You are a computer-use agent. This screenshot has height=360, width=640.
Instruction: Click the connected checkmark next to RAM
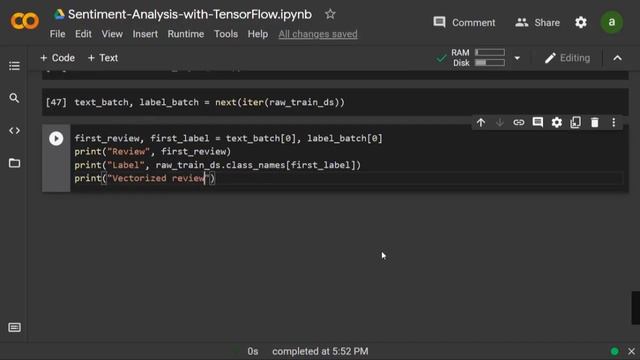click(441, 58)
